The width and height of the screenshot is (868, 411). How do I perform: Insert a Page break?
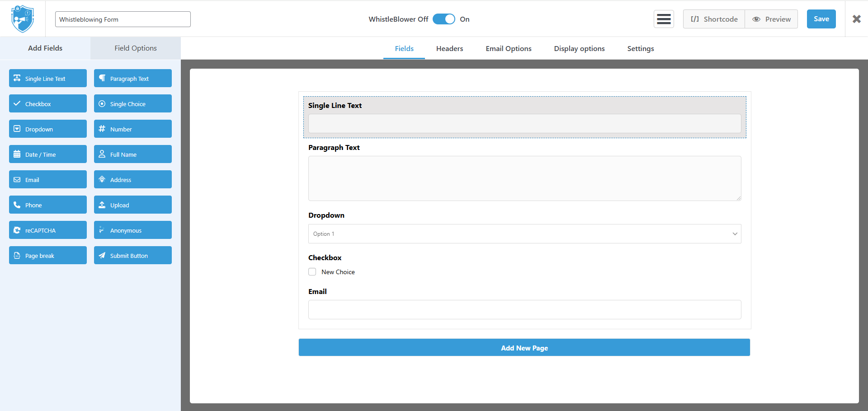pos(48,255)
